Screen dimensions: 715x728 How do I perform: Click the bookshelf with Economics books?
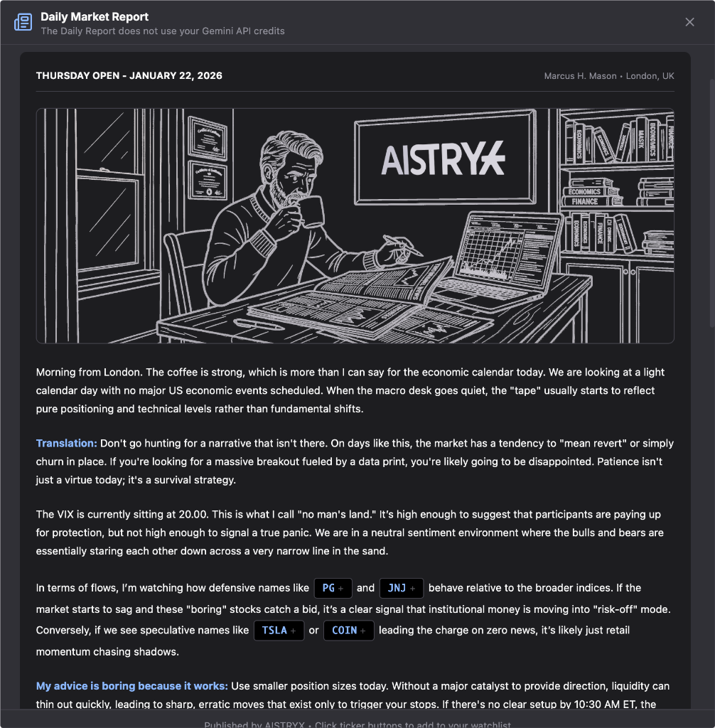click(616, 182)
